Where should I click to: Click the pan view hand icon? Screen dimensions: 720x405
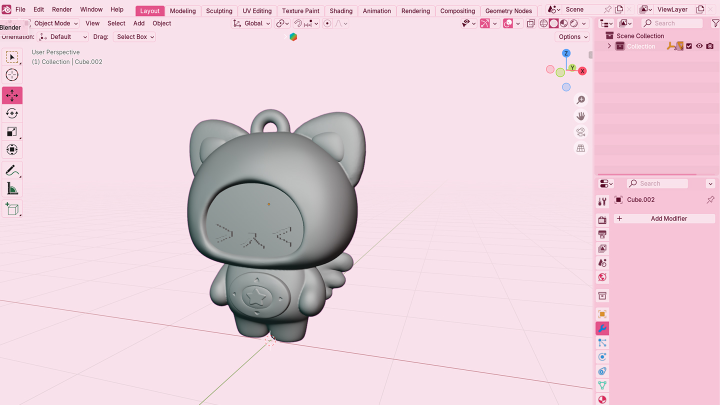pos(581,116)
